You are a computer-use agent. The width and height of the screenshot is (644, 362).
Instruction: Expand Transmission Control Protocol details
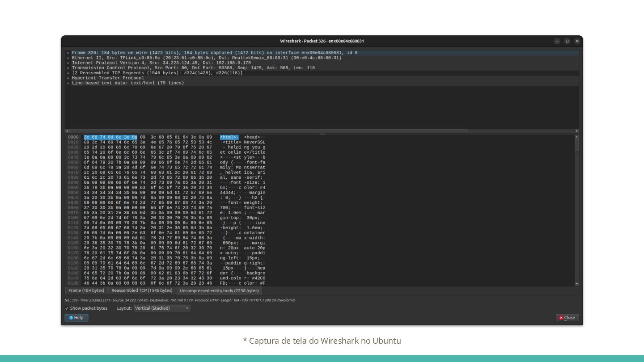pyautogui.click(x=68, y=68)
